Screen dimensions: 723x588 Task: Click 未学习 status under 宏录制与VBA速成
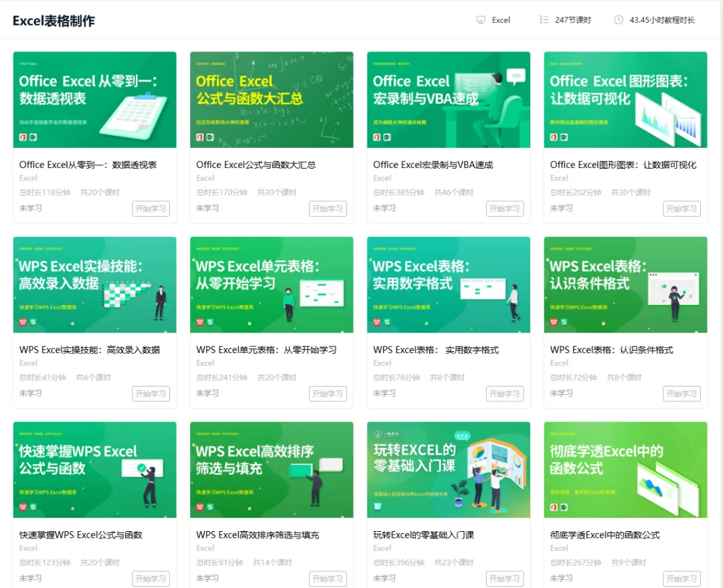click(x=384, y=208)
